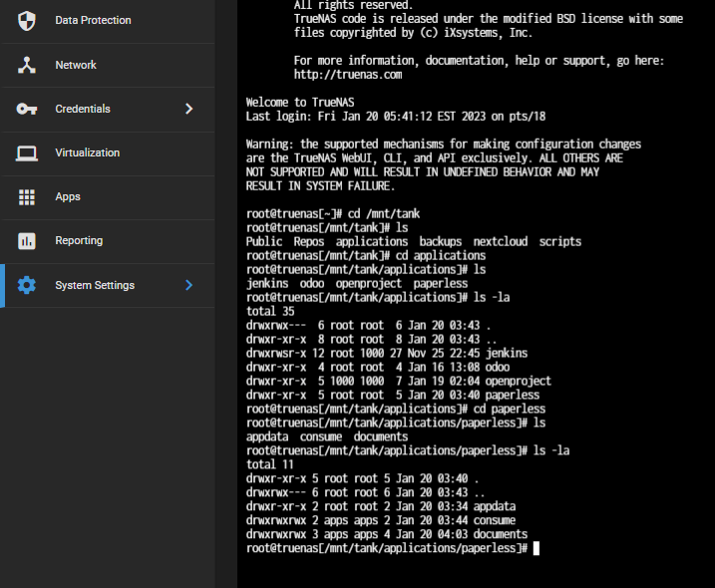Screen dimensions: 715x588
Task: Open the Network menu item
Action: (109, 65)
